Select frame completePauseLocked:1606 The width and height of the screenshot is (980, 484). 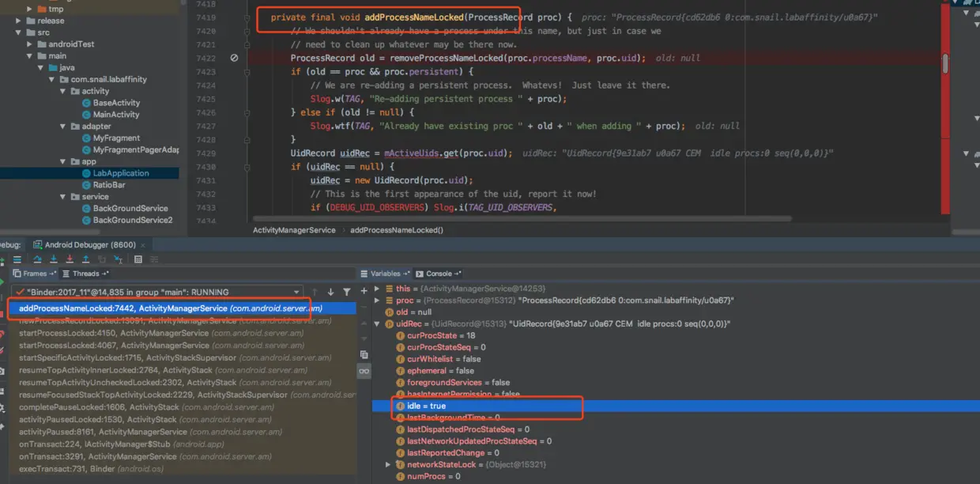182,406
